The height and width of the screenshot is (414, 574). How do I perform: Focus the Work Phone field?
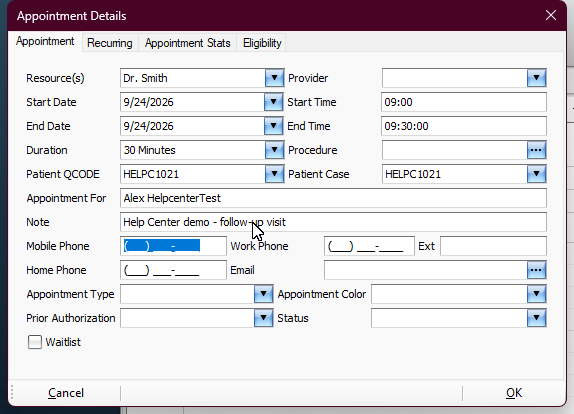pyautogui.click(x=369, y=246)
